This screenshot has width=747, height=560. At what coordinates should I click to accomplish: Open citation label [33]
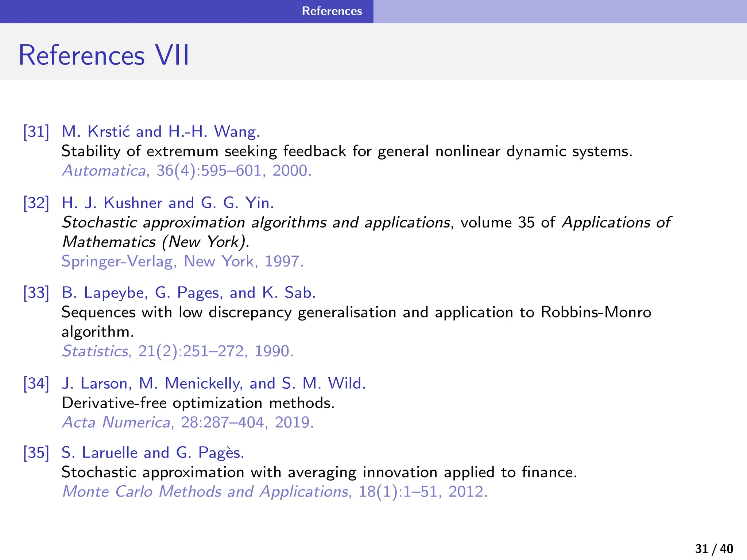(x=36, y=293)
